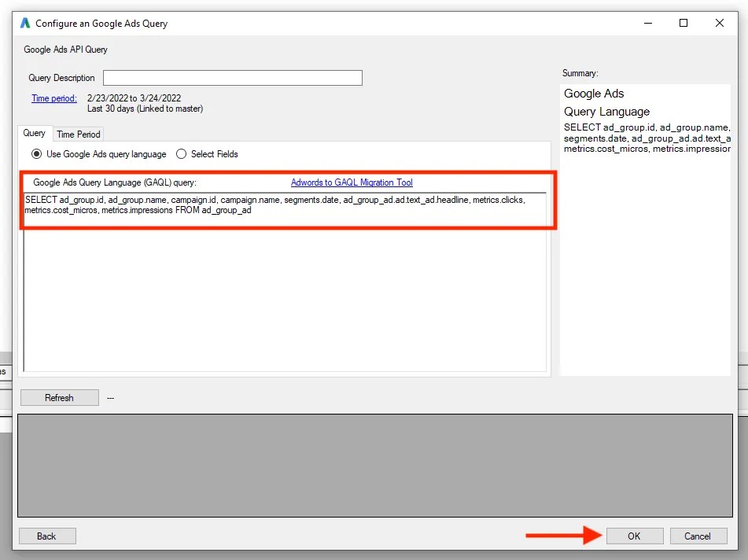Click the Refresh button

tap(59, 397)
